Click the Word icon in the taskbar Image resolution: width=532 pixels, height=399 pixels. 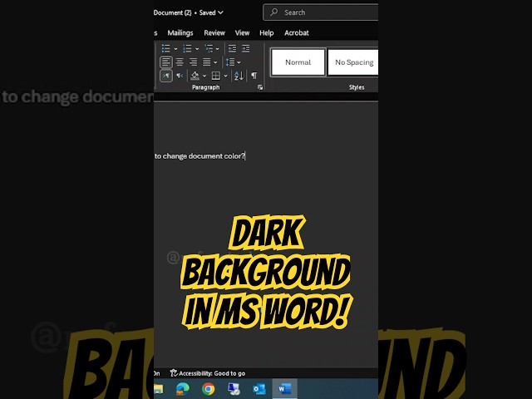(284, 389)
